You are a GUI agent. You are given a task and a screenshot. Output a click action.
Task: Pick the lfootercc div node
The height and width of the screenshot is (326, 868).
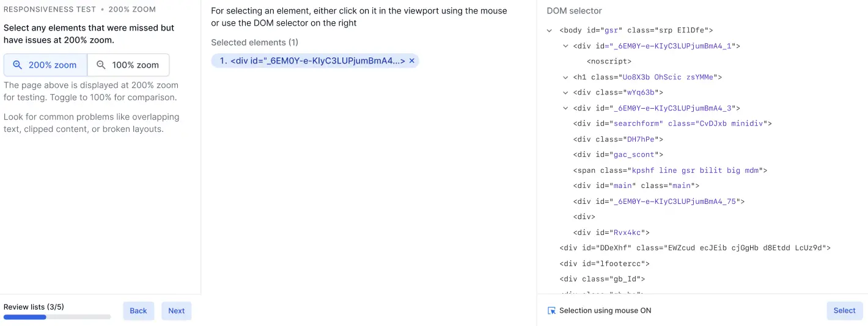click(604, 264)
